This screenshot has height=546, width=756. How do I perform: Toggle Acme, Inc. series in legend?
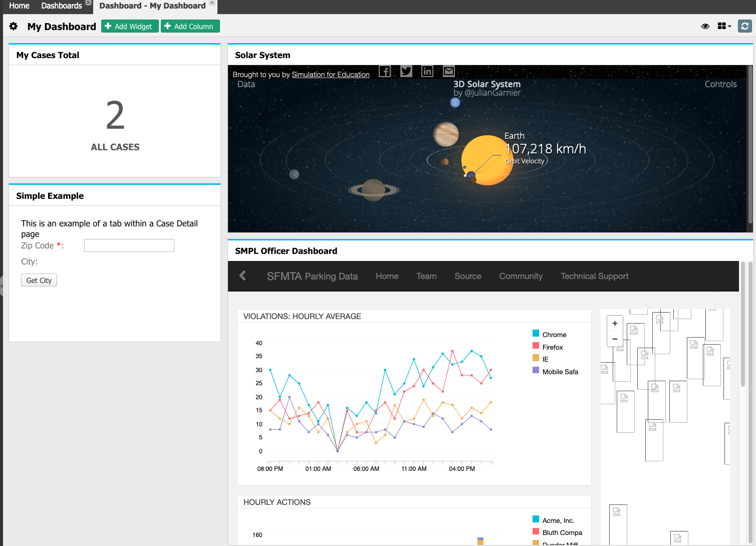[x=554, y=520]
